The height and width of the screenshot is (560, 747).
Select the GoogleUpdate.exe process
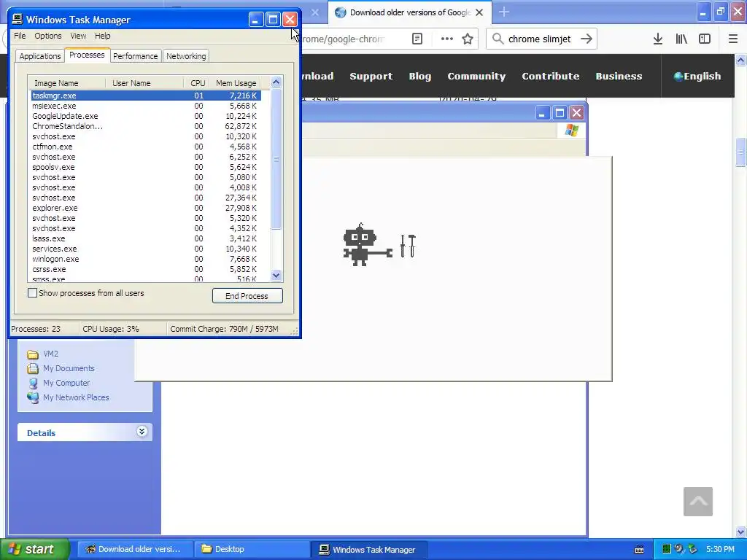(x=145, y=116)
